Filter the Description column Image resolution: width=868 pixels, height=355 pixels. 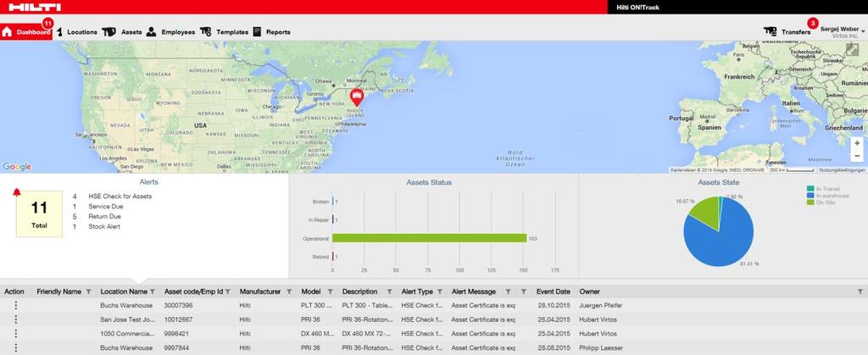(x=388, y=291)
